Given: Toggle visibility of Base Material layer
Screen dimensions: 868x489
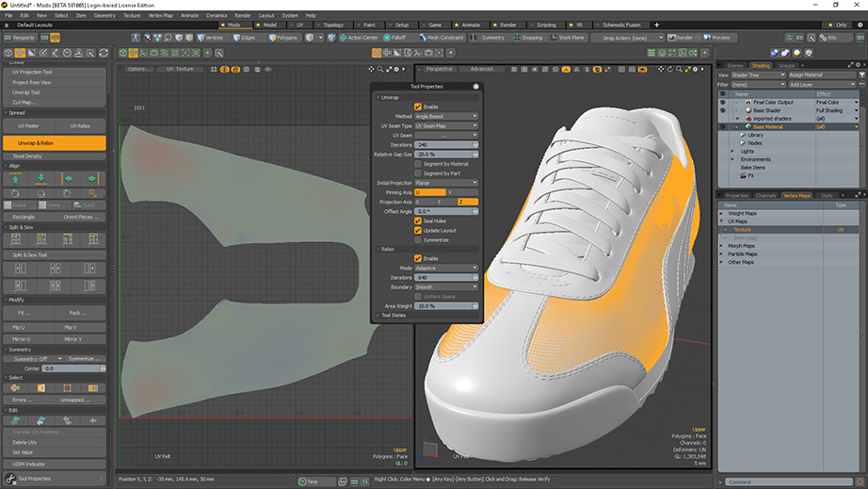Looking at the screenshot, I should (722, 127).
